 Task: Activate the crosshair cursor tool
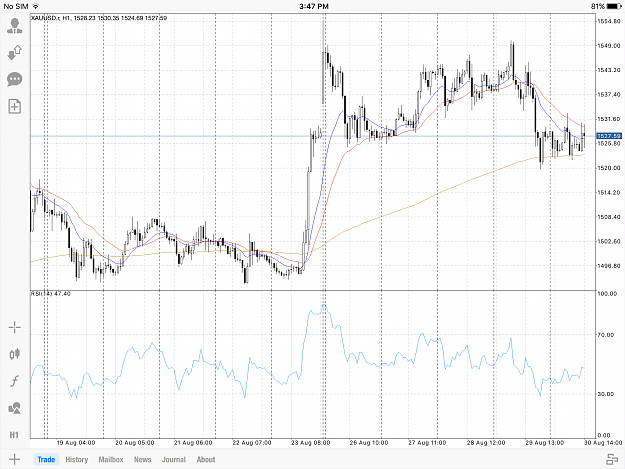(x=15, y=328)
